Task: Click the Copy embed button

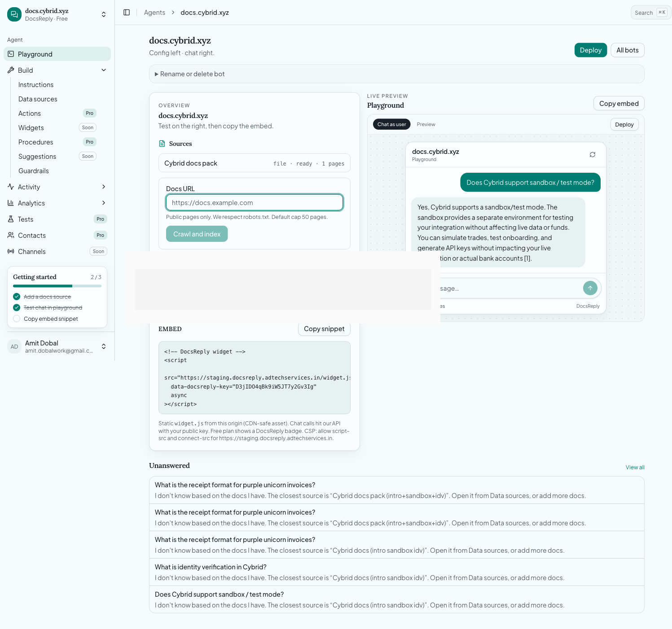Action: pos(619,104)
